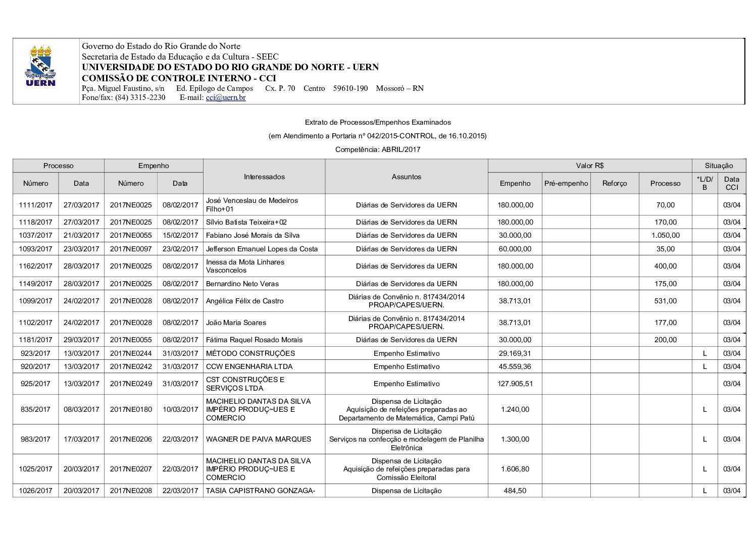Click the process value 1.050,00
Viewport: 756px width, 534px height.
(665, 235)
